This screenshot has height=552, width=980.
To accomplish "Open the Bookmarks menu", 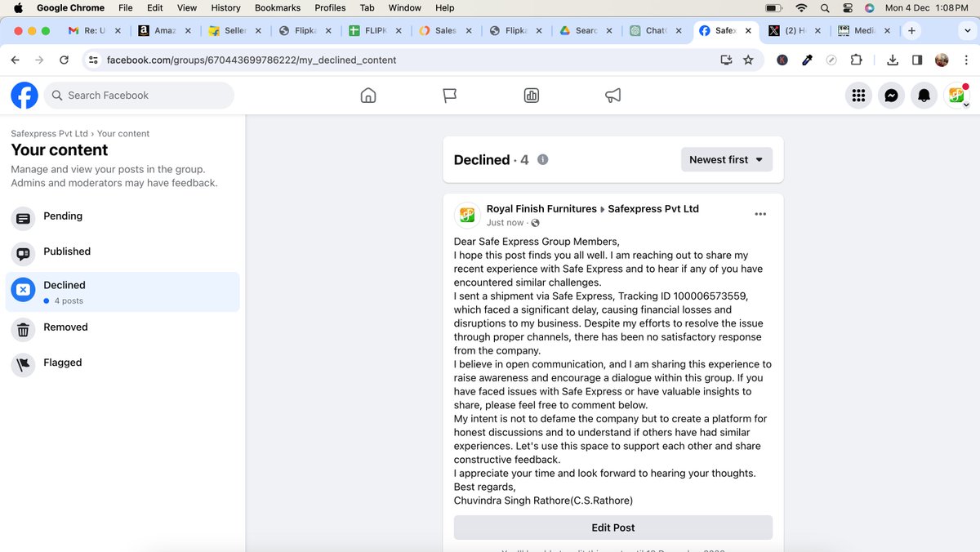I will pos(278,8).
